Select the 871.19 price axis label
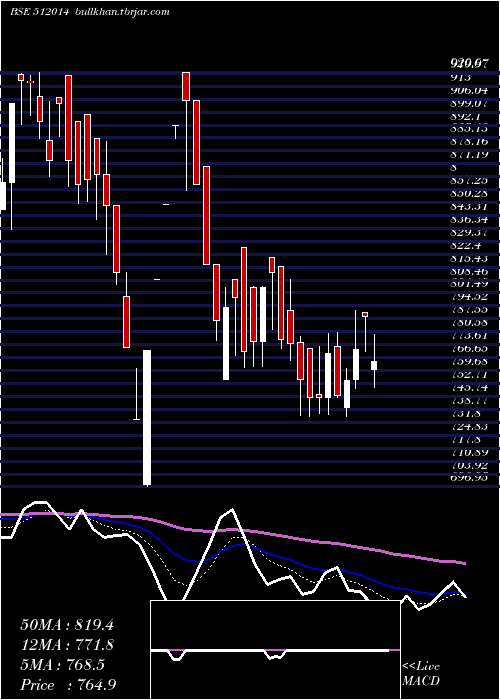This screenshot has width=500, height=700. [x=468, y=155]
